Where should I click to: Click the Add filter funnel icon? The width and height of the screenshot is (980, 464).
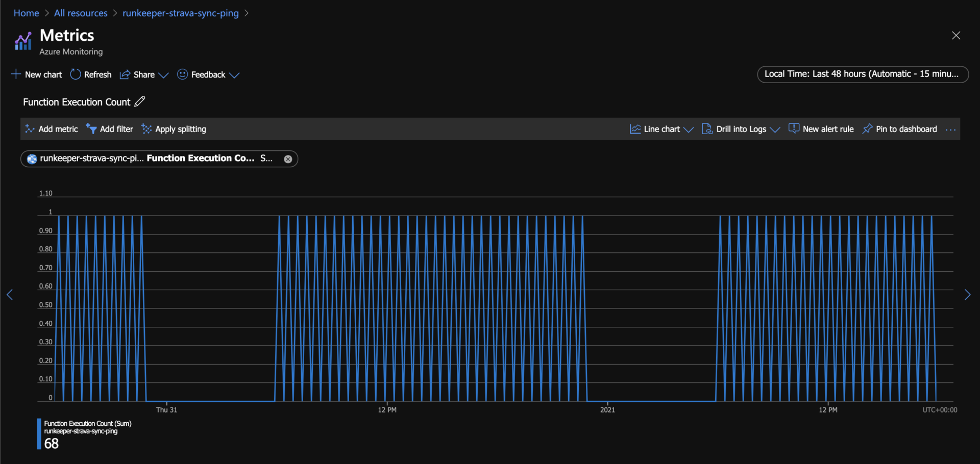(x=91, y=129)
